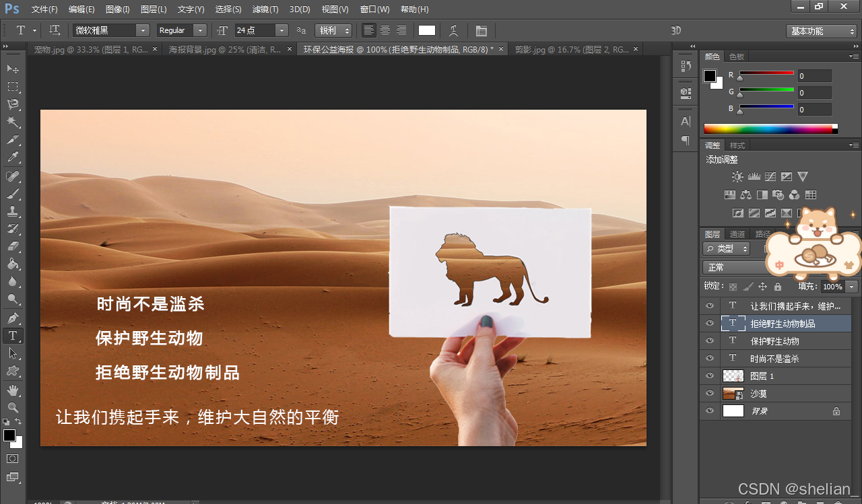Viewport: 862px width, 504px height.
Task: Open the layer filter 类型 dropdown
Action: click(x=727, y=248)
